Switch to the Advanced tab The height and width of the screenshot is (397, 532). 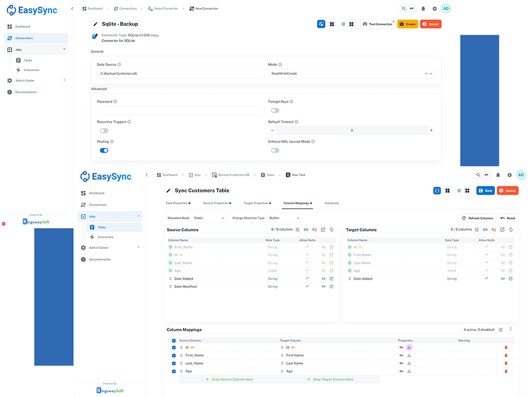pos(331,203)
